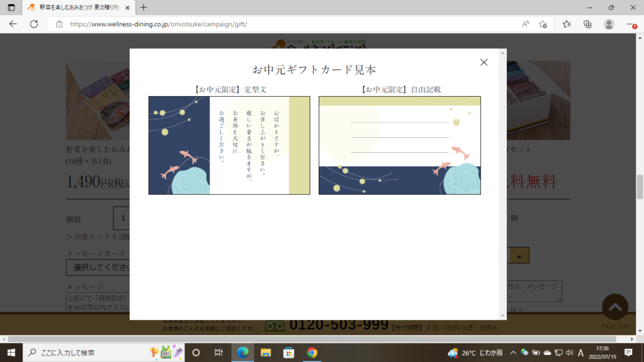Viewport: 644px width, 362px height.
Task: Click the 定型文 gift card sample image
Action: pos(229,145)
